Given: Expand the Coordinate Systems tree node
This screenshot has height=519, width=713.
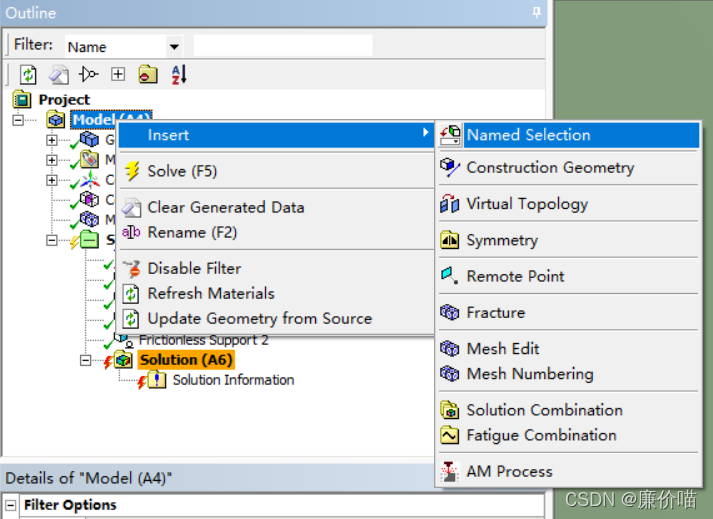Looking at the screenshot, I should (x=52, y=180).
